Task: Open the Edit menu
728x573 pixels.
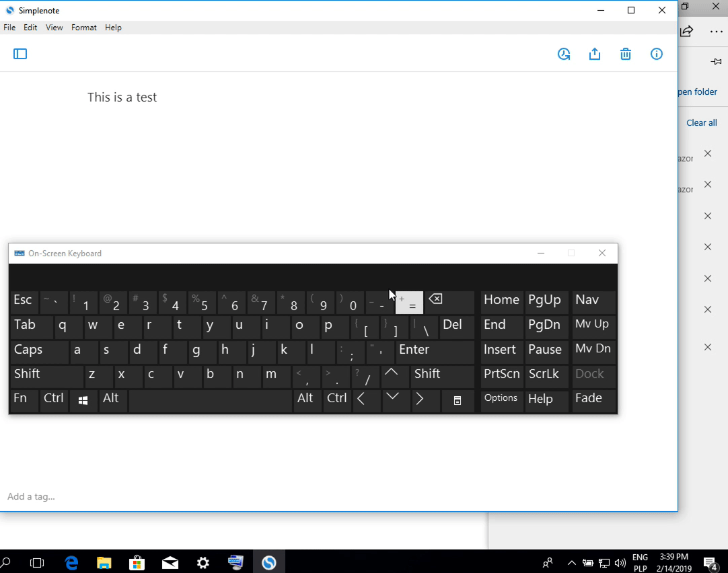Action: (x=30, y=27)
